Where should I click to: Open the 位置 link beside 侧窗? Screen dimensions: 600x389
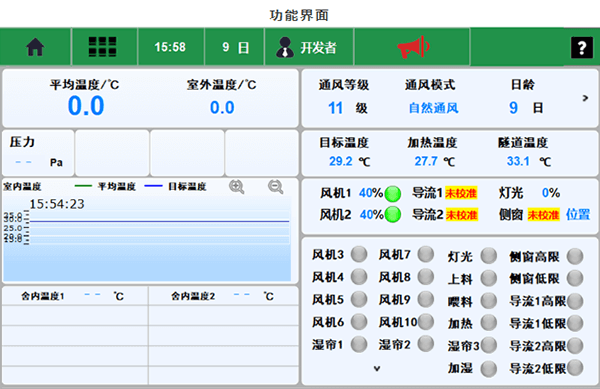pyautogui.click(x=578, y=214)
